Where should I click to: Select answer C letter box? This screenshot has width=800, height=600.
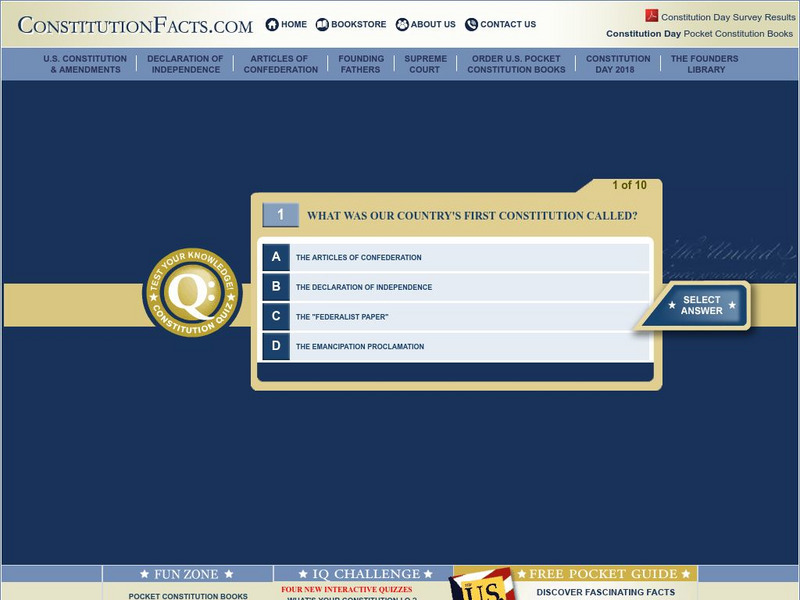coord(276,316)
